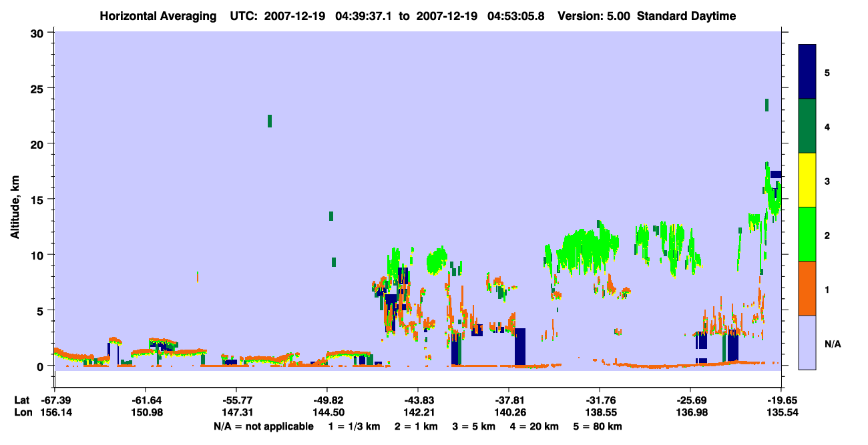Click the latitude value -49.82
868x445 pixels.
327,400
